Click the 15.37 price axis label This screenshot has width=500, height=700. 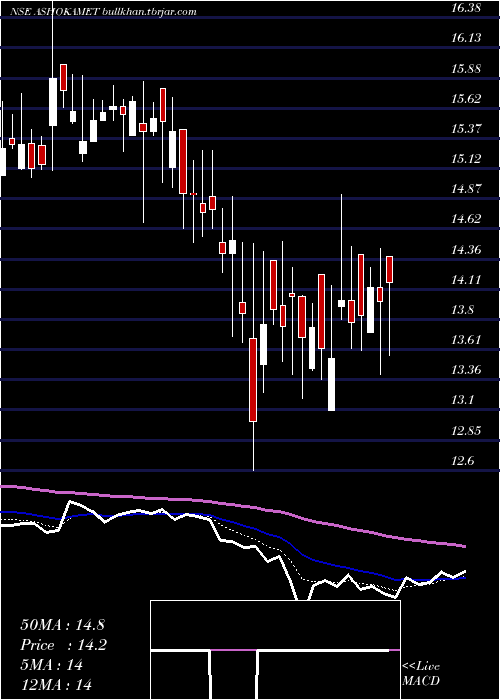point(466,129)
